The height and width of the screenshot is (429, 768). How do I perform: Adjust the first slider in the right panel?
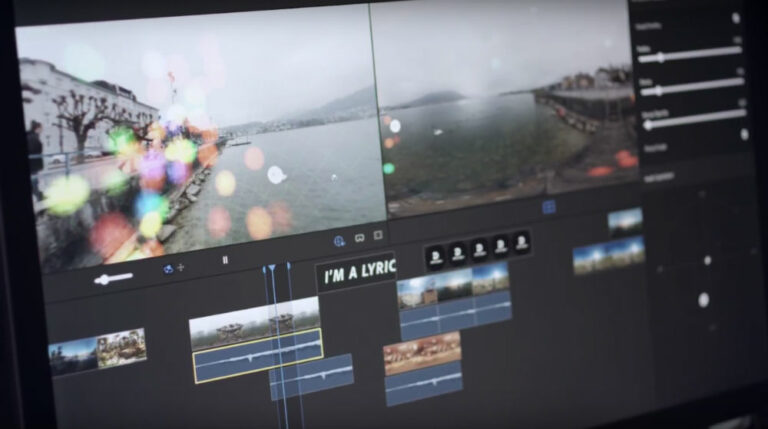click(690, 54)
